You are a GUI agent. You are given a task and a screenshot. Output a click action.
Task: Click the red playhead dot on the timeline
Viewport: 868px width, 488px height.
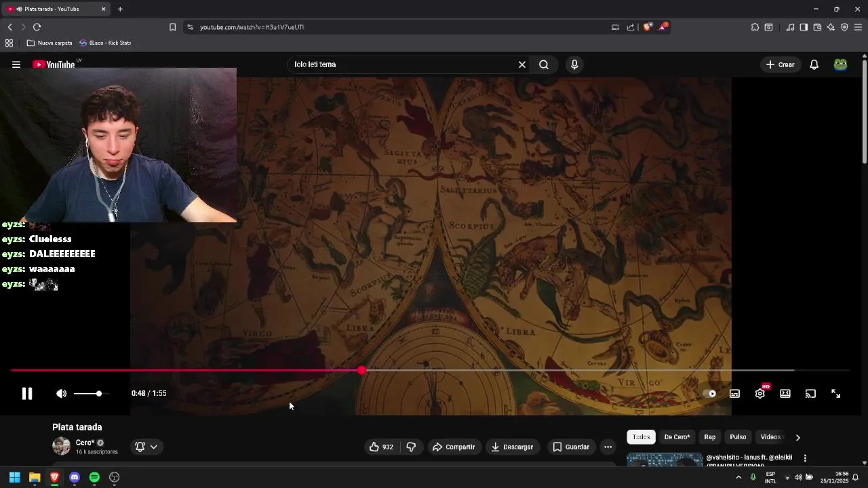(362, 371)
